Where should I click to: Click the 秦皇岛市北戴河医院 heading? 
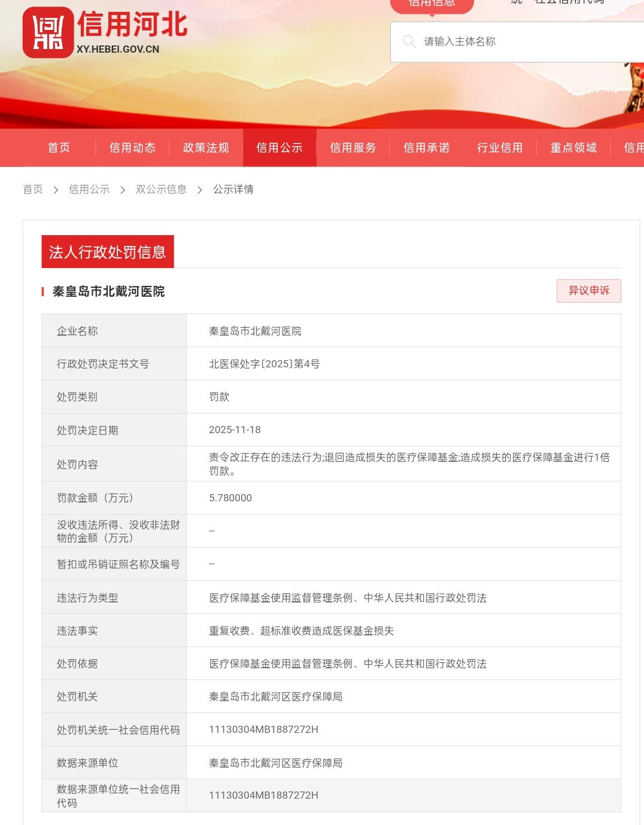[108, 291]
